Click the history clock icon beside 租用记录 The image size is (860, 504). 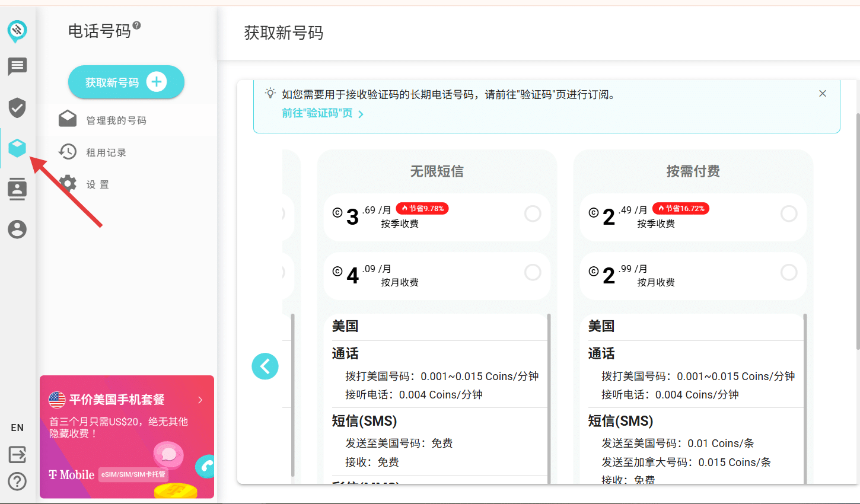pos(68,152)
